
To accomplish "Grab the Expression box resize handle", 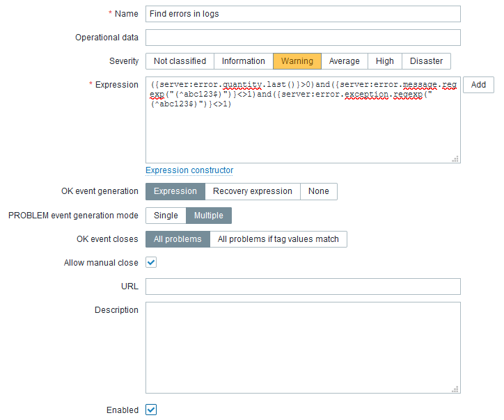I will click(x=455, y=159).
